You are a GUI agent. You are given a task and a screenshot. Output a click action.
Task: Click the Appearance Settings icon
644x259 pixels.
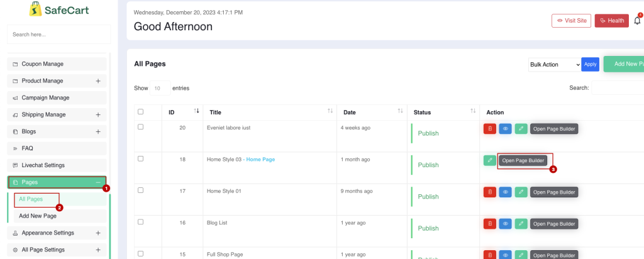point(15,233)
